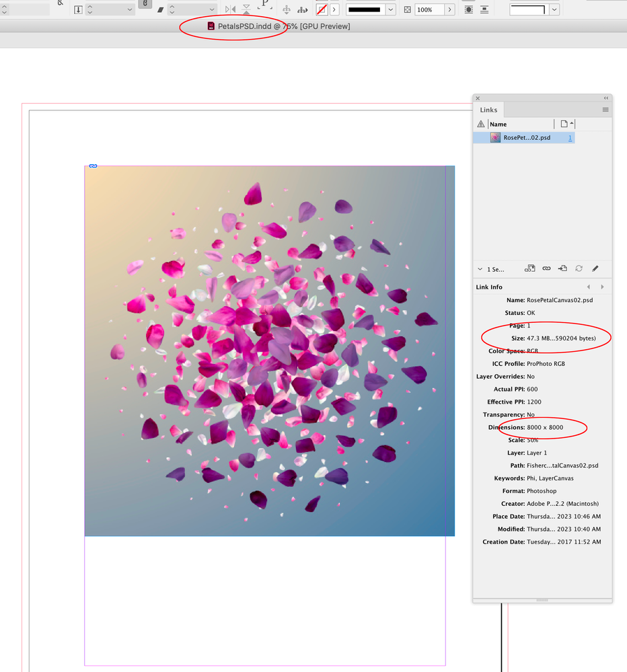Viewport: 627px width, 672px height.
Task: Open the corner shape dropdown
Action: (554, 9)
